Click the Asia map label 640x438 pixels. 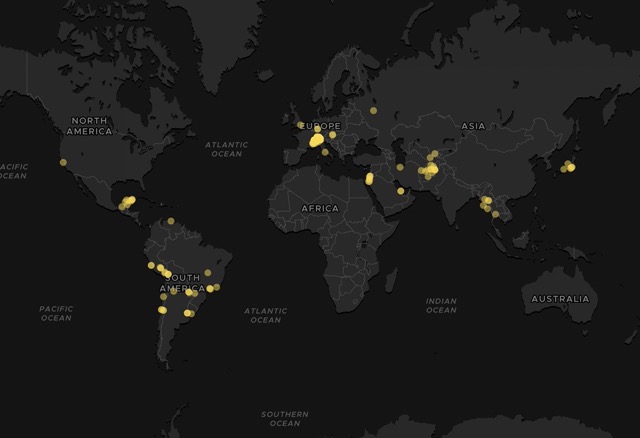pos(473,126)
